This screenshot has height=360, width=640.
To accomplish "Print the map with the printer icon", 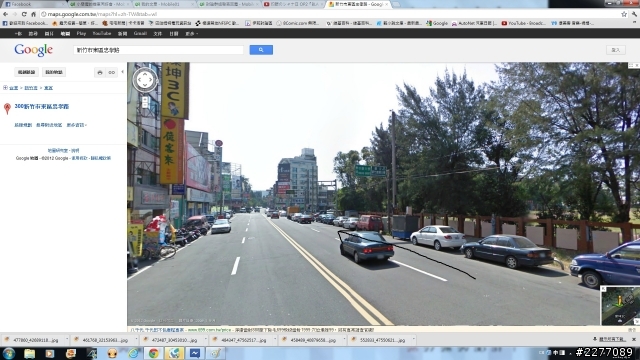I will click(100, 72).
